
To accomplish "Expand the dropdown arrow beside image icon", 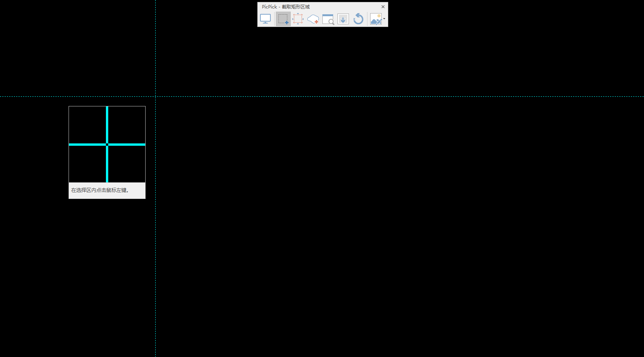I will click(x=384, y=19).
